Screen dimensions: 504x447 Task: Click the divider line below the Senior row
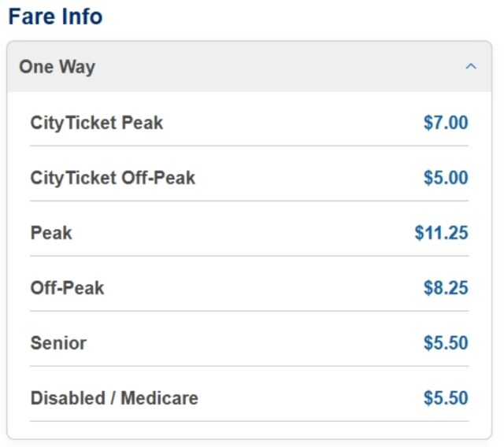tap(249, 366)
